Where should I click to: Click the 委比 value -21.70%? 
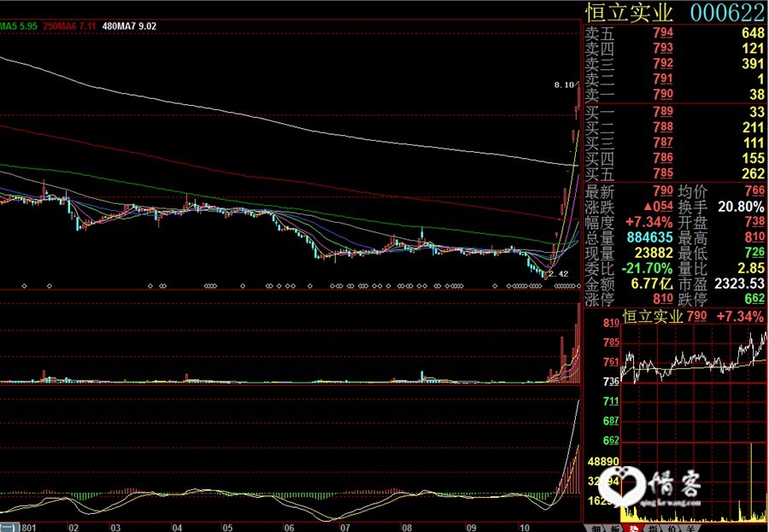pyautogui.click(x=647, y=268)
